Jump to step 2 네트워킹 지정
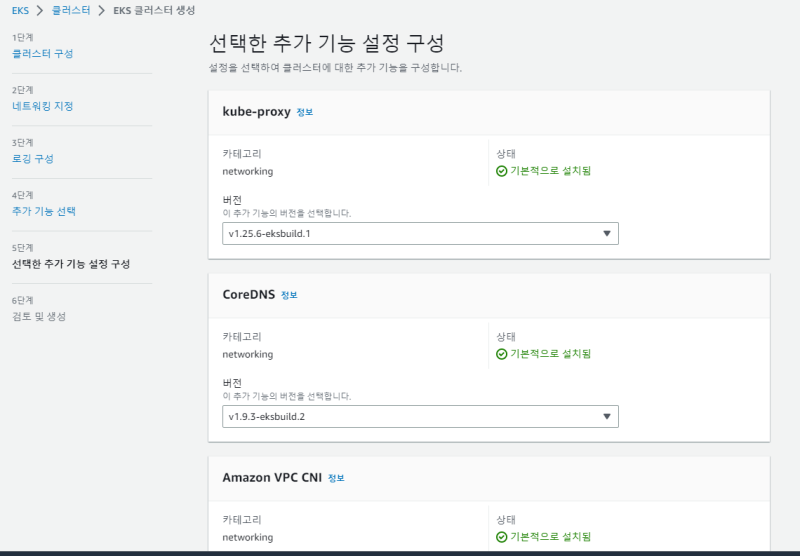The height and width of the screenshot is (556, 800). point(43,106)
